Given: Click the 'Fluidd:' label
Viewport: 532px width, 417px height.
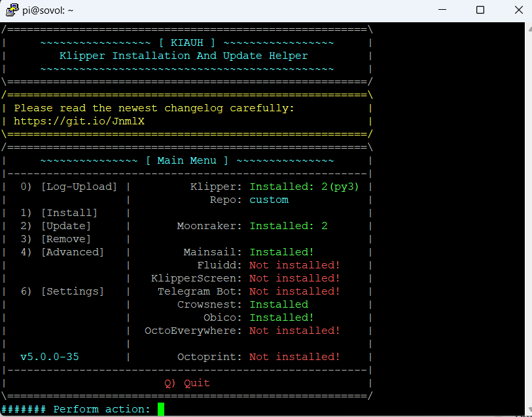Looking at the screenshot, I should pos(219,265).
